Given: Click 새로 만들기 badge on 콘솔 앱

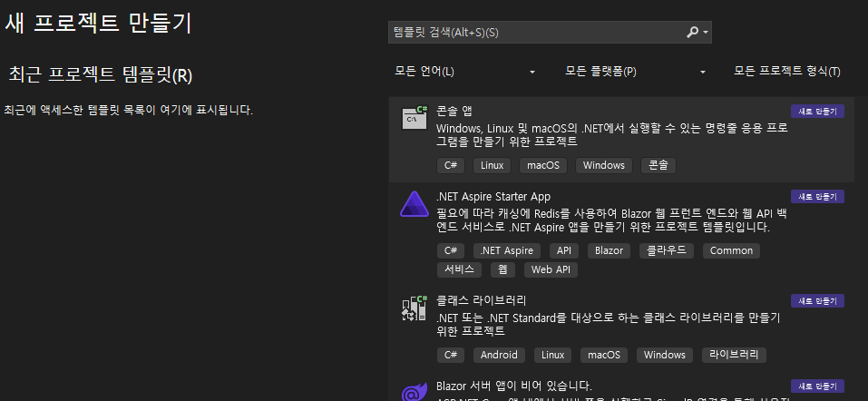Looking at the screenshot, I should click(817, 112).
